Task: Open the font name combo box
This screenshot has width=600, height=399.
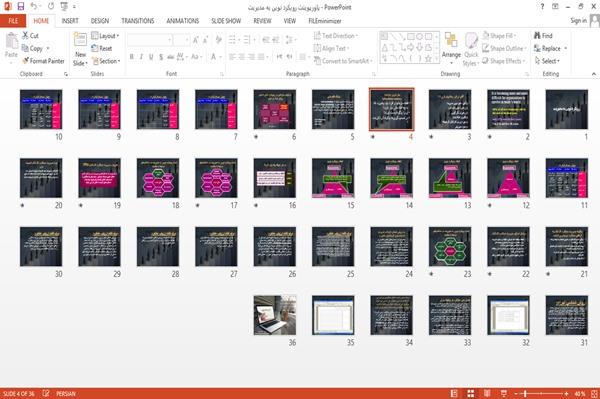Action: pos(150,40)
